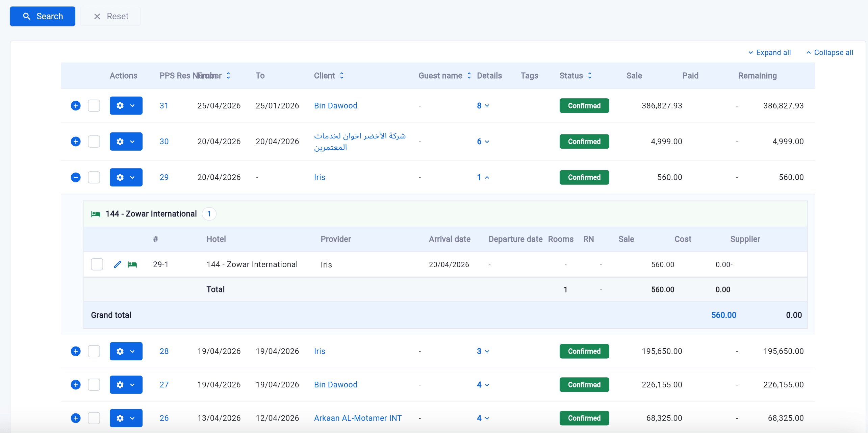Sort by Guest name column arrows

[469, 76]
